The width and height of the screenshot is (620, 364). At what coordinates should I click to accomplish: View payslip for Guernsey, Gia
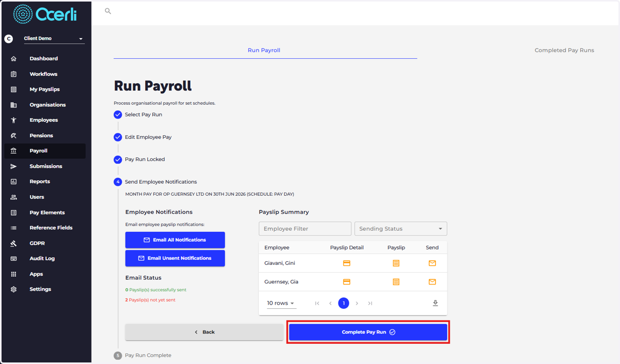pyautogui.click(x=396, y=282)
